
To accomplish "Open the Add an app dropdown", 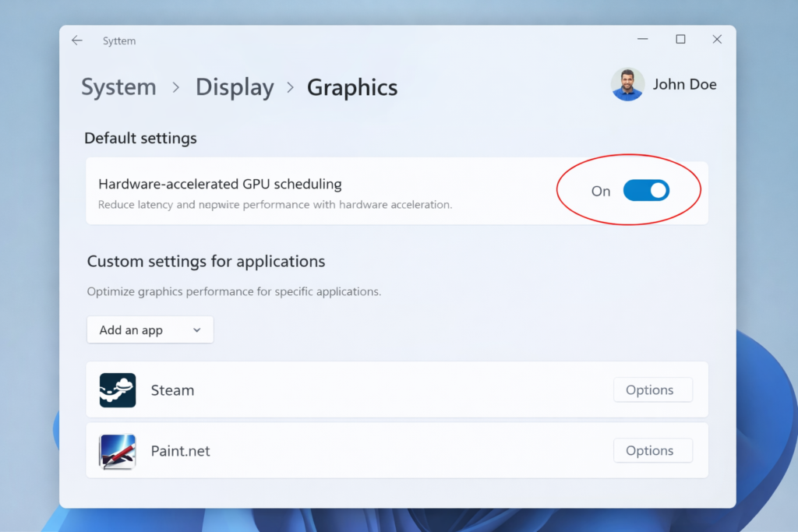I will tap(150, 329).
